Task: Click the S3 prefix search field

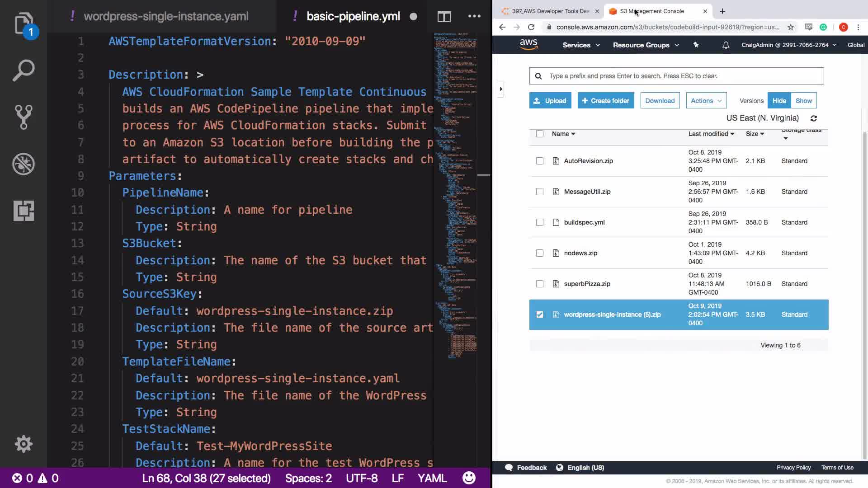Action: pos(683,76)
